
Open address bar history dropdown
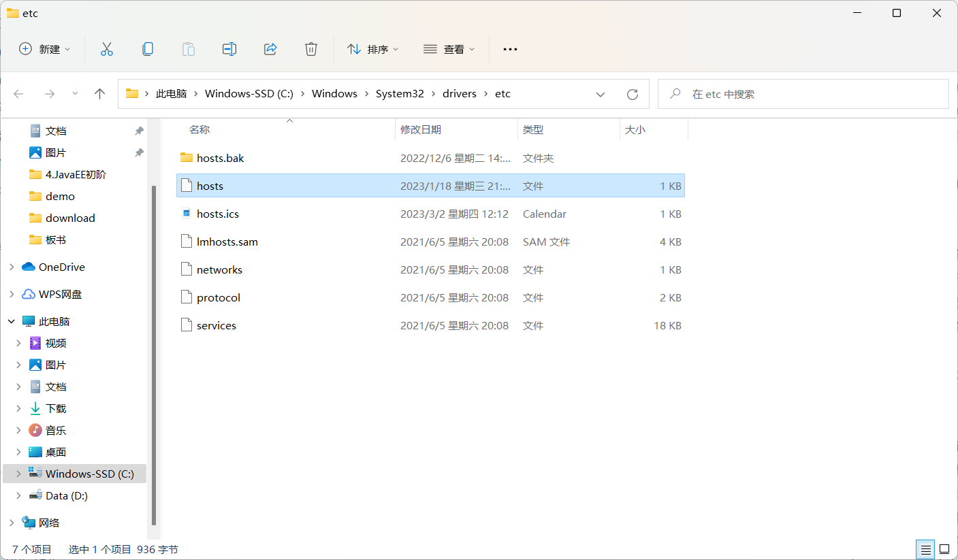[601, 94]
